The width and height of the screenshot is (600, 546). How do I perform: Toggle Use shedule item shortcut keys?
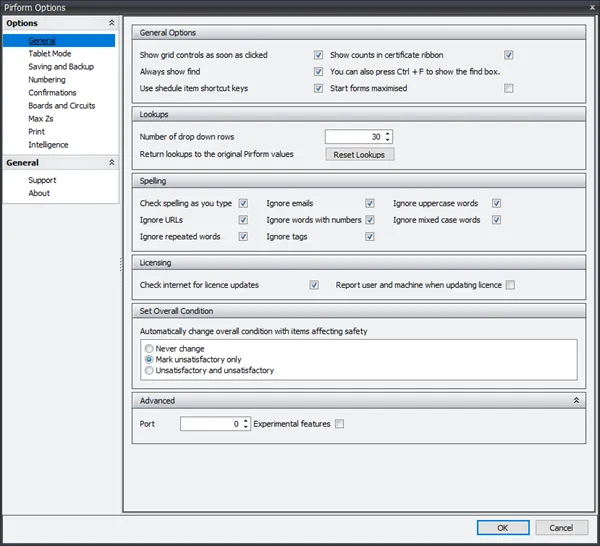coord(318,88)
